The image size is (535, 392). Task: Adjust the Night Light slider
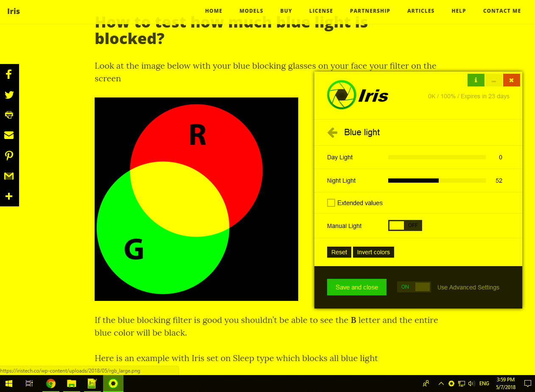coord(437,181)
